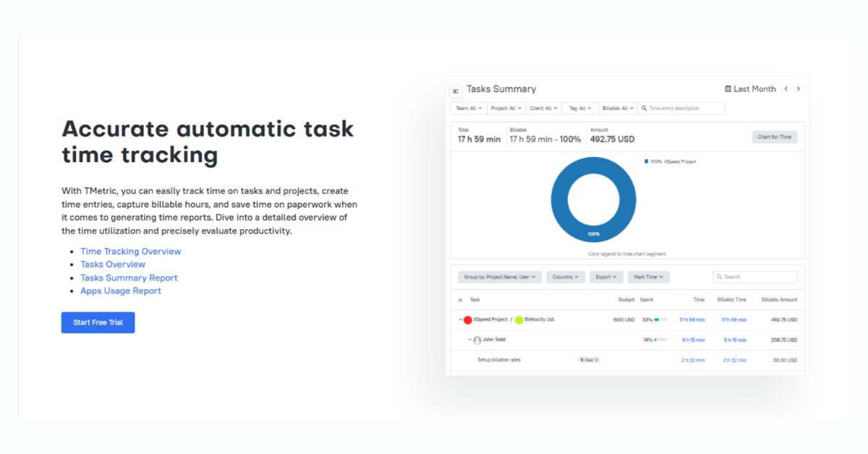The image size is (868, 454).
Task: Click the 38.00 USD billable amount
Action: coord(786,360)
